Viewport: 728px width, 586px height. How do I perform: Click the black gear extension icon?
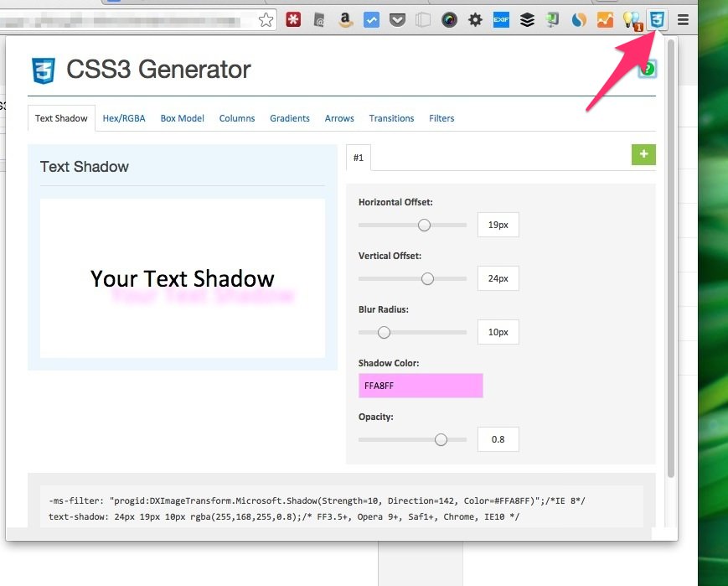pos(475,20)
